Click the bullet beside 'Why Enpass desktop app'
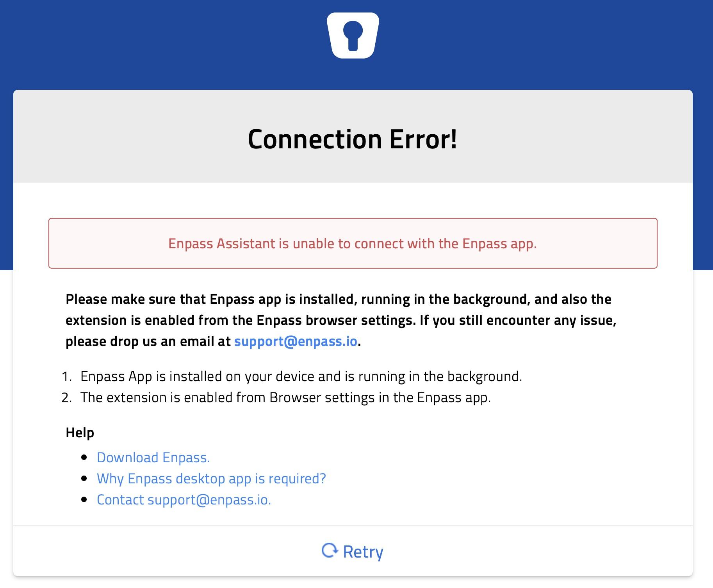 pos(84,479)
